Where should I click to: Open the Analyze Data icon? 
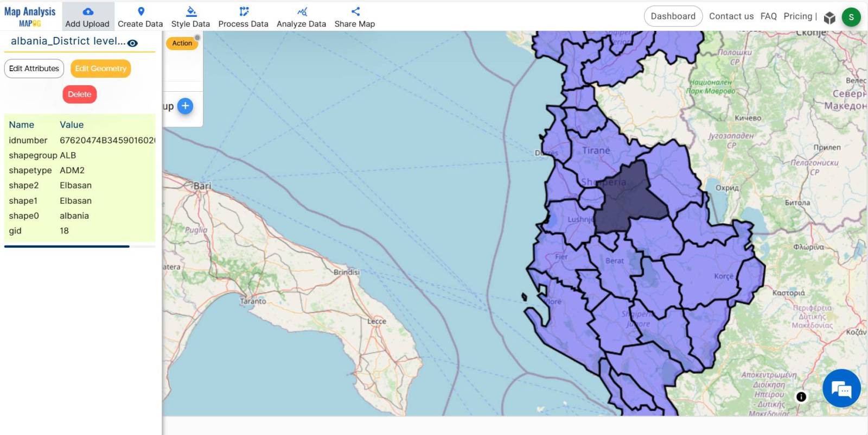[302, 11]
